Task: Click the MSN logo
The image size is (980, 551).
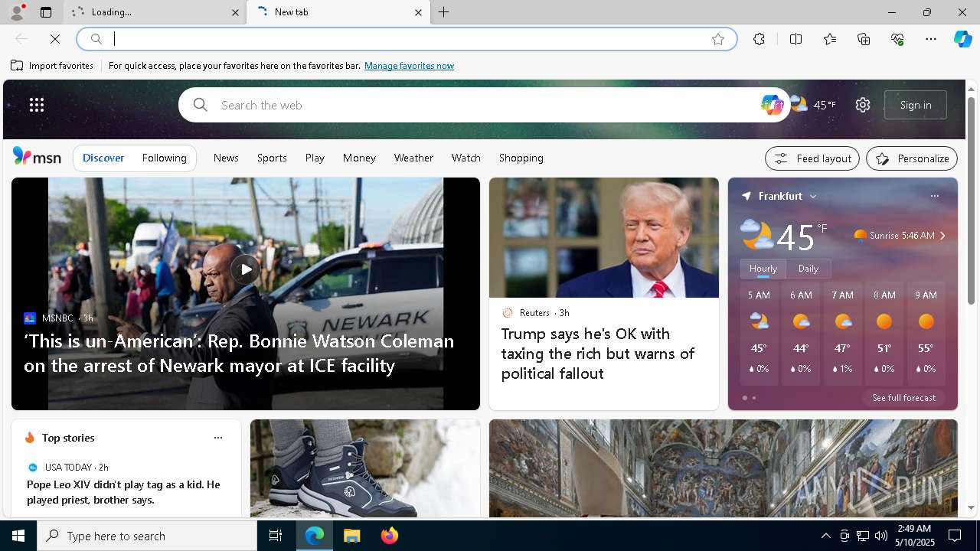Action: (37, 157)
